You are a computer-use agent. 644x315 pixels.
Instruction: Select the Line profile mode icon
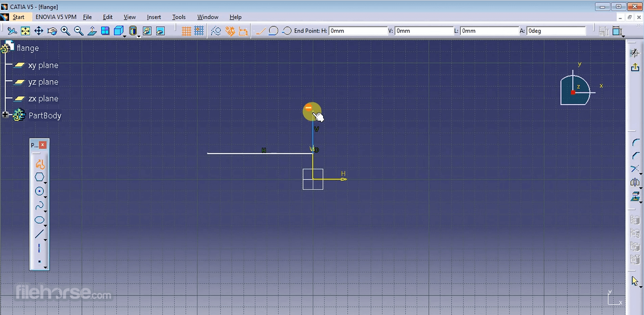pyautogui.click(x=260, y=31)
